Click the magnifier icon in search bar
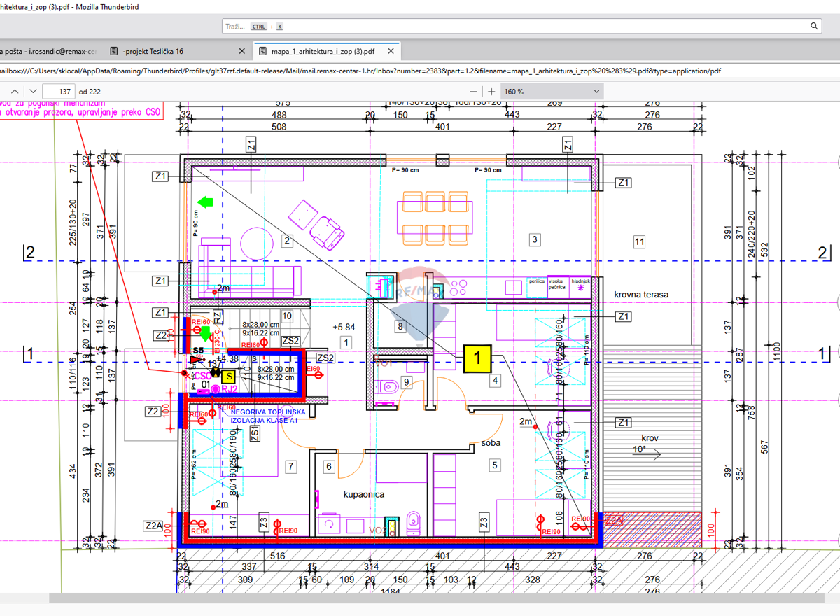Viewport: 840px width, 616px height. 815,26
